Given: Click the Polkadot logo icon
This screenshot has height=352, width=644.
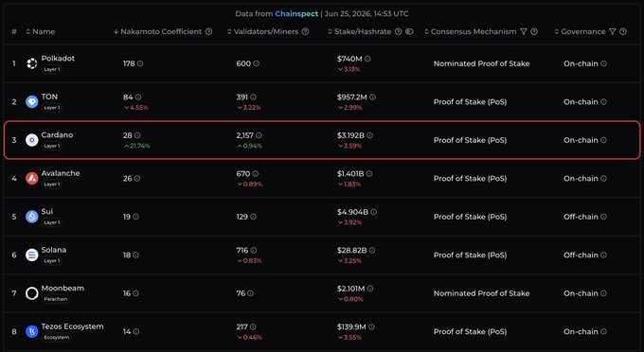Looking at the screenshot, I should coord(31,63).
